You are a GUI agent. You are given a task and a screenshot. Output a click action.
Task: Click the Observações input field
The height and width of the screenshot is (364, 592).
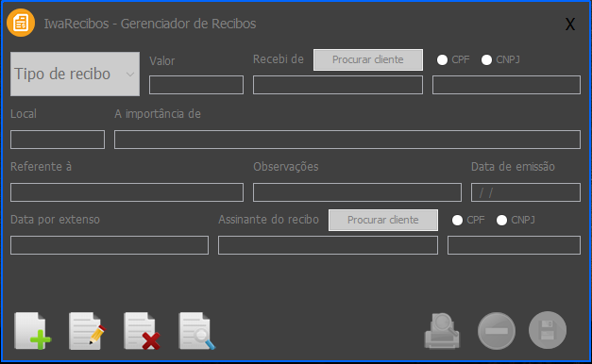[357, 192]
